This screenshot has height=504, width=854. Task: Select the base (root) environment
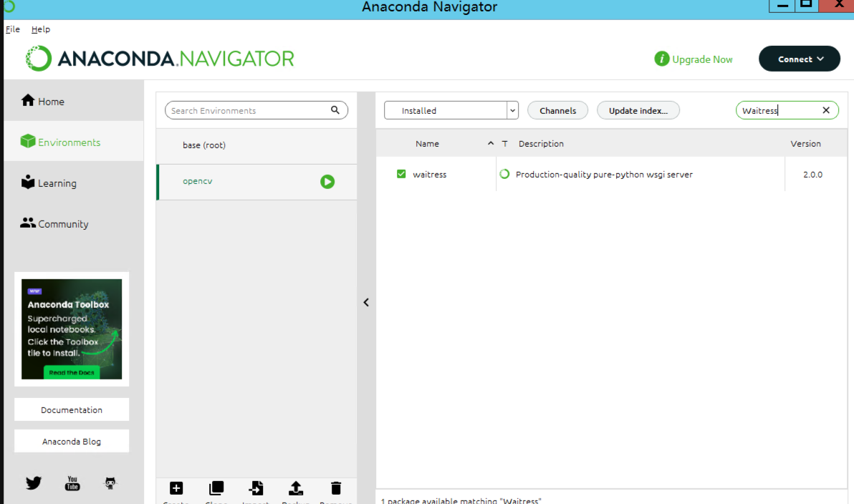256,145
